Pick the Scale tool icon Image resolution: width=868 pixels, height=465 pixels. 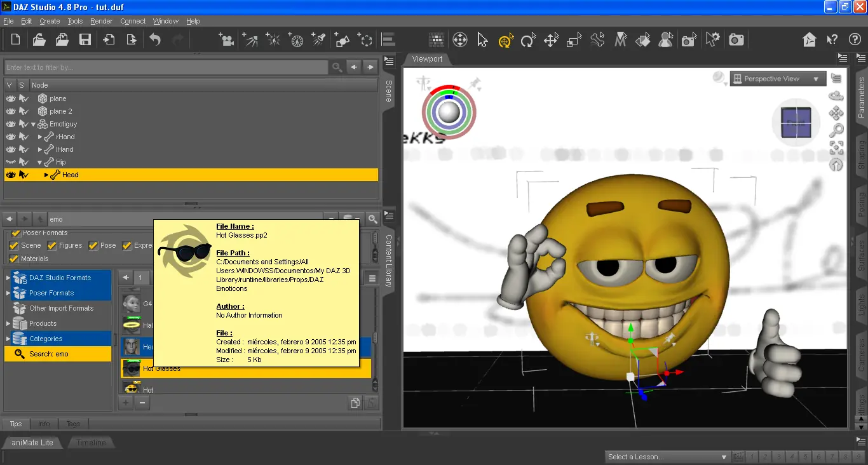574,40
